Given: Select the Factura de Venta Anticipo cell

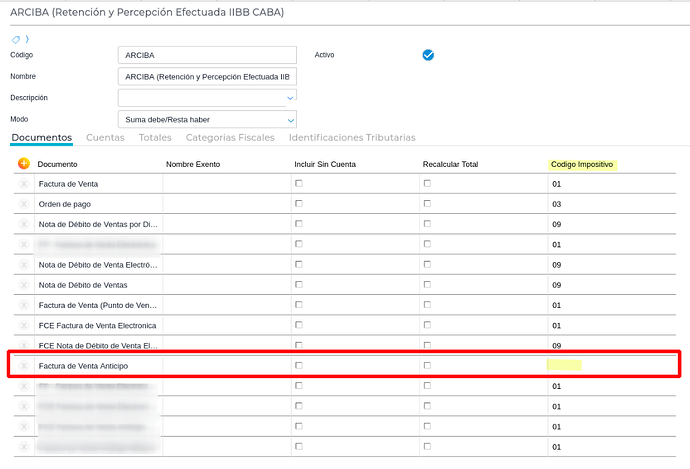Looking at the screenshot, I should (99, 366).
